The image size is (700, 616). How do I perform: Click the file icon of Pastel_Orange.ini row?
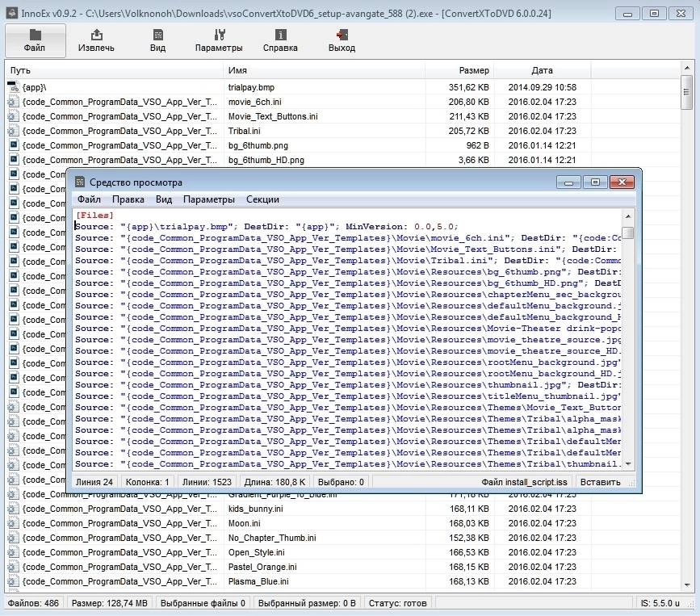click(14, 567)
